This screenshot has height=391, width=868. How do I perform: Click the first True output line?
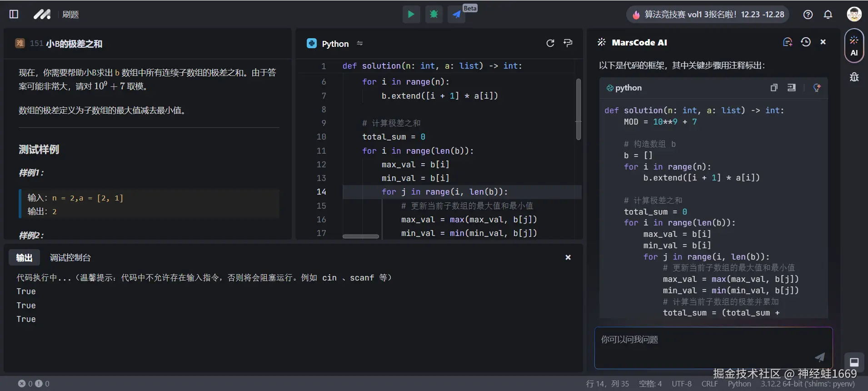26,291
